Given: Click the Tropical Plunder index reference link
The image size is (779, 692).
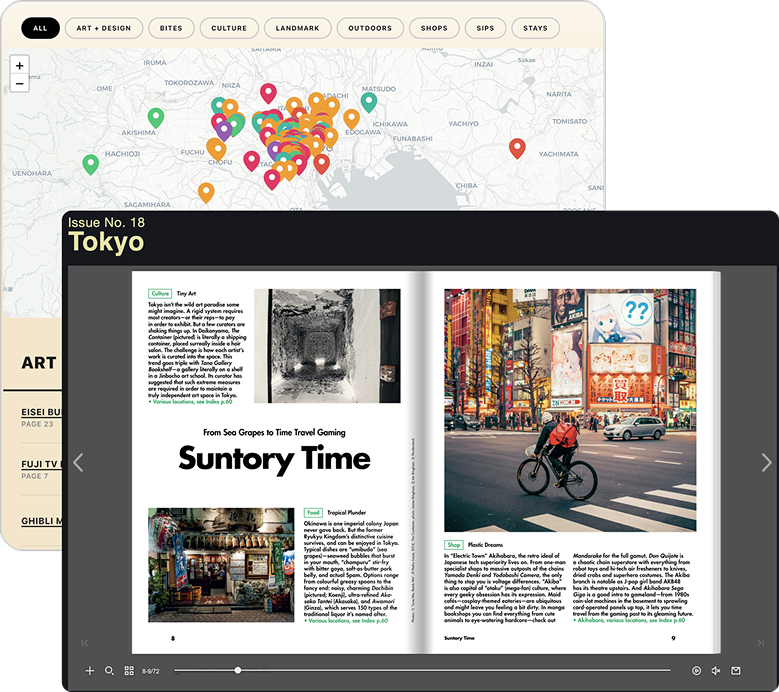Looking at the screenshot, I should tap(348, 620).
